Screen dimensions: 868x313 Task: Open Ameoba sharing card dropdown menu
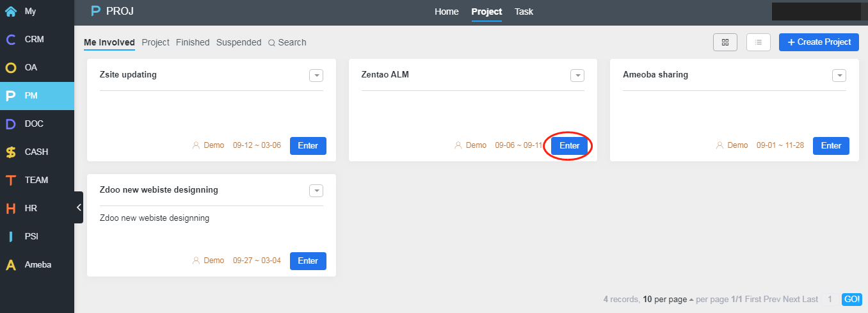[839, 76]
